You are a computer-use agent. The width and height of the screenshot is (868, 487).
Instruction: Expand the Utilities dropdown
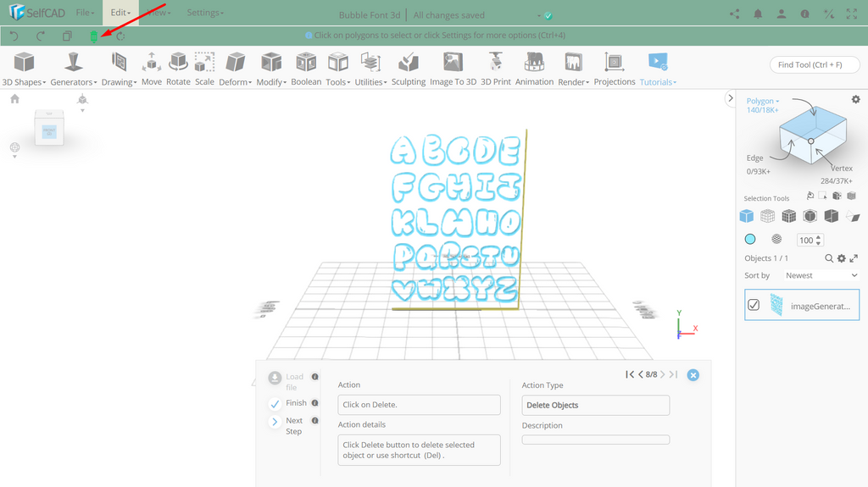370,69
